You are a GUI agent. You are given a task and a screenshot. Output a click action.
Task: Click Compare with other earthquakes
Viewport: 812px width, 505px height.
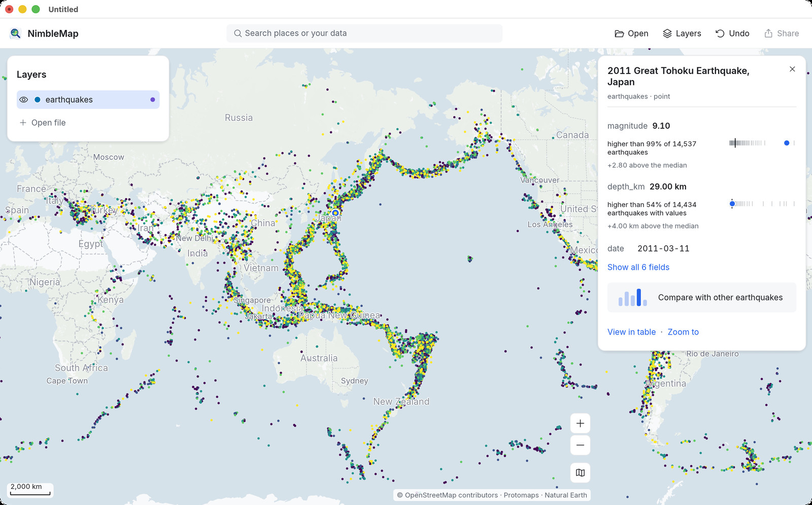(702, 298)
